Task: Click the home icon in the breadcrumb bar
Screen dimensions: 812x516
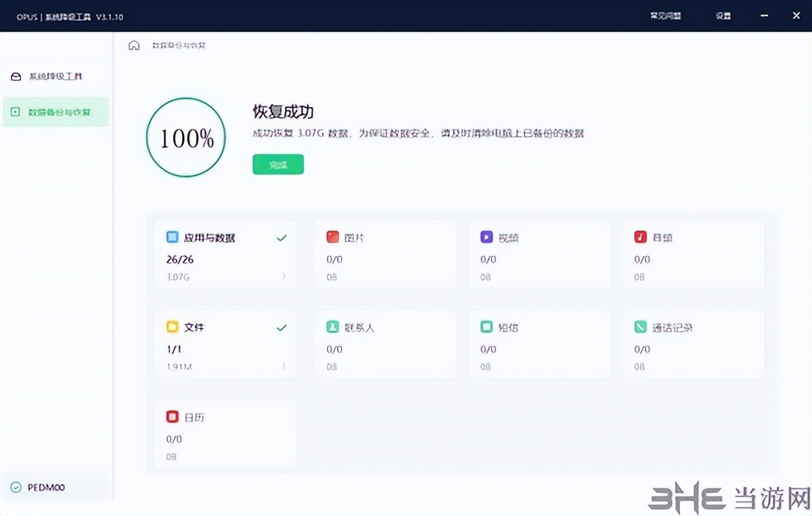Action: coord(133,45)
